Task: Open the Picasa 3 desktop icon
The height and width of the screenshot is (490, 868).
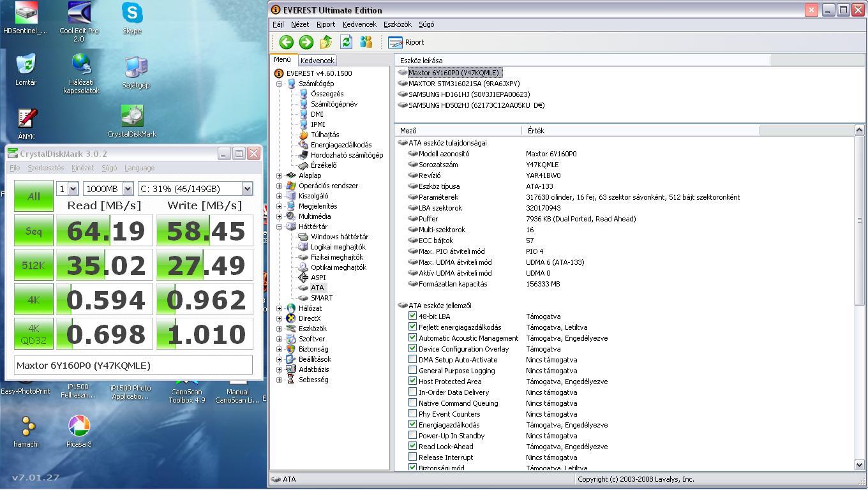Action: point(79,431)
